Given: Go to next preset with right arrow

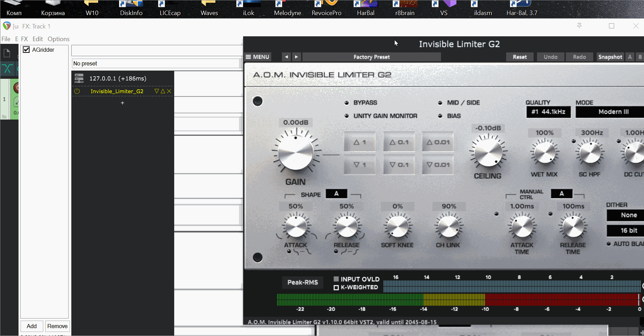Looking at the screenshot, I should click(x=297, y=57).
